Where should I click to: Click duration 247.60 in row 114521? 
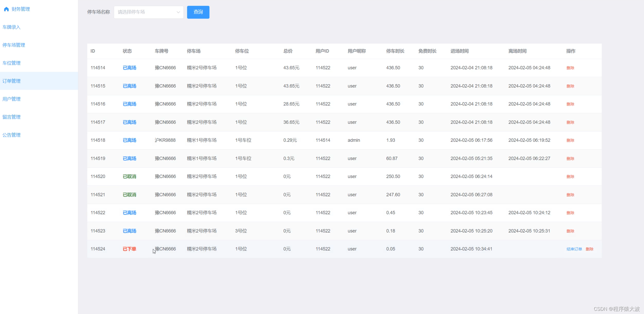click(x=393, y=195)
